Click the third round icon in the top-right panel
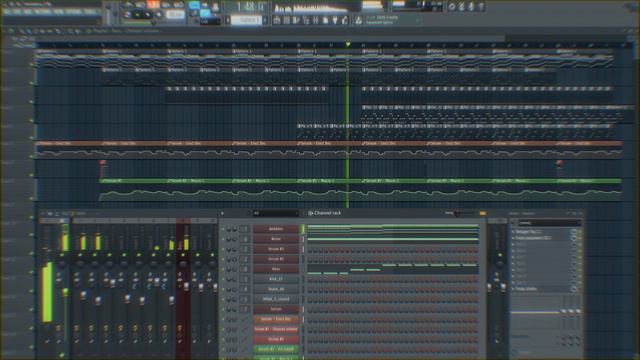Screen dimensions: 640x360 [x=471, y=7]
